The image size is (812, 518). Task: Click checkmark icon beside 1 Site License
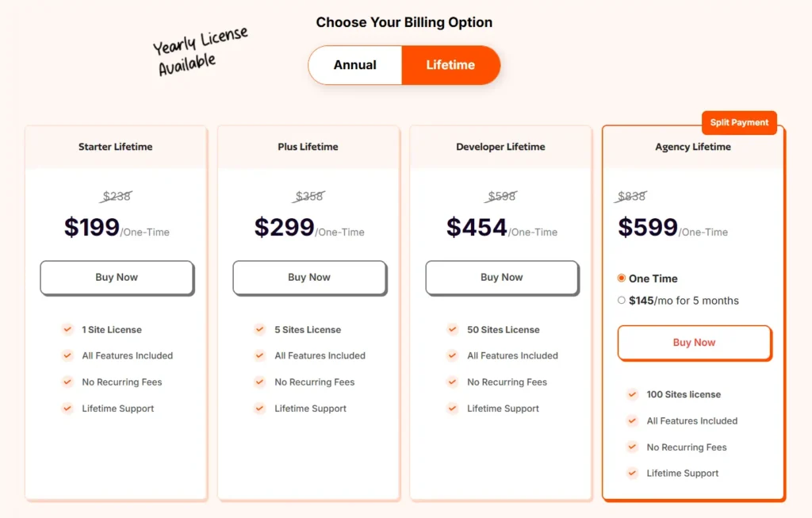67,329
